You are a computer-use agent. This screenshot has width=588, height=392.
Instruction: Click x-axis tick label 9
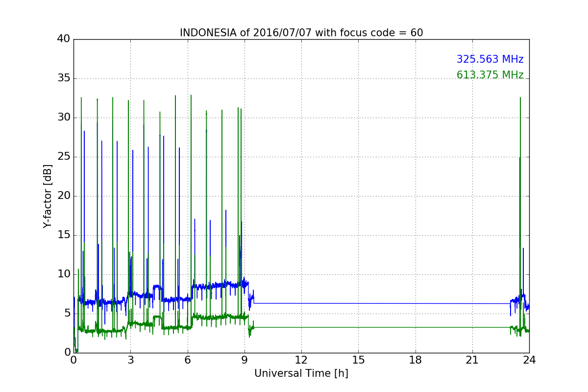coord(245,360)
